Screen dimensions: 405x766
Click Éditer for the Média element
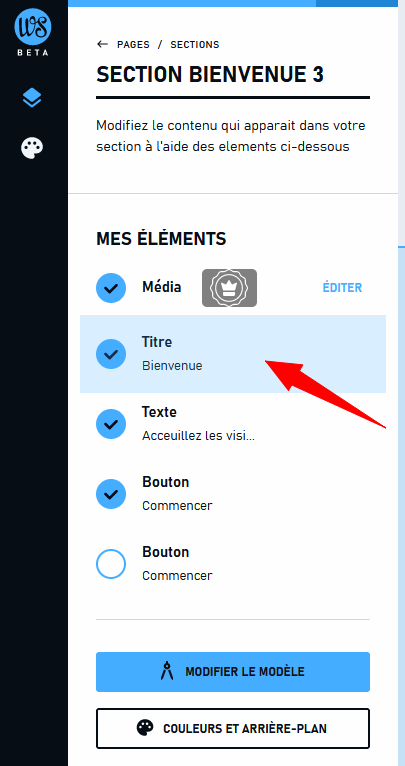(342, 288)
